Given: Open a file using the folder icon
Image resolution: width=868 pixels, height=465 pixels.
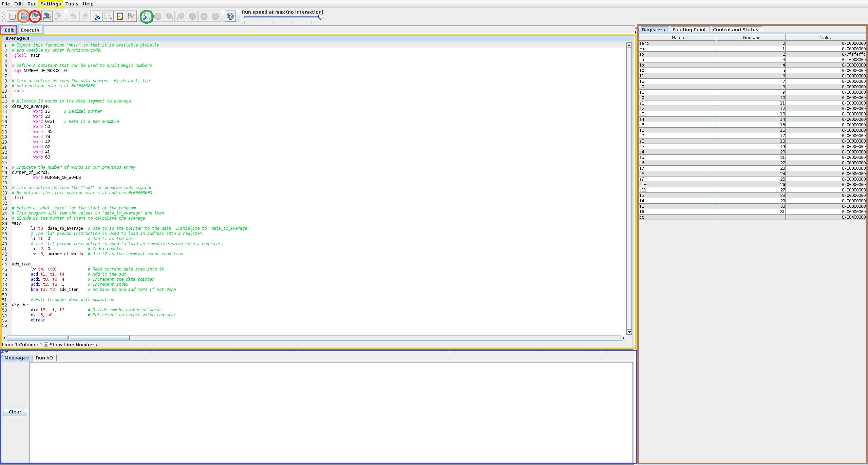Looking at the screenshot, I should click(24, 16).
